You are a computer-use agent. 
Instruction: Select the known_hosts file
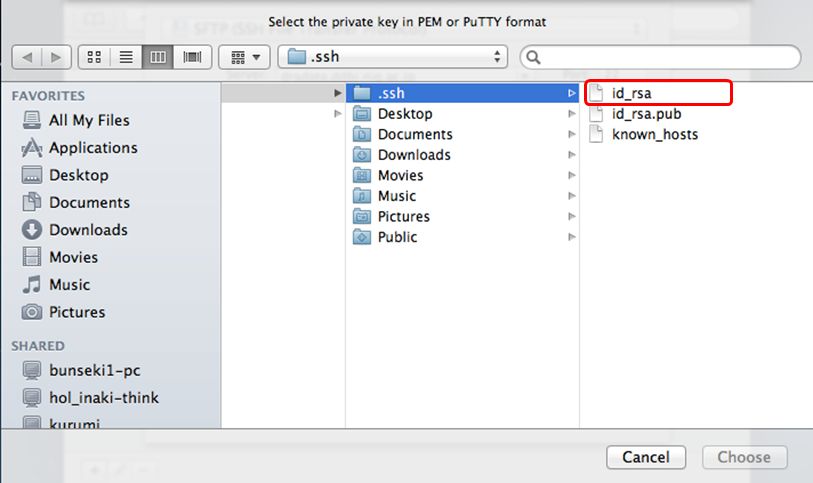point(655,134)
